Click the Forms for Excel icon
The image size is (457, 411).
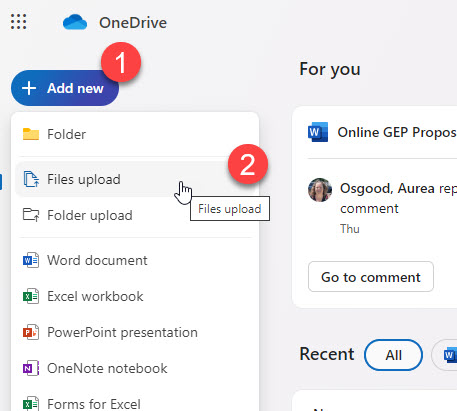(31, 404)
